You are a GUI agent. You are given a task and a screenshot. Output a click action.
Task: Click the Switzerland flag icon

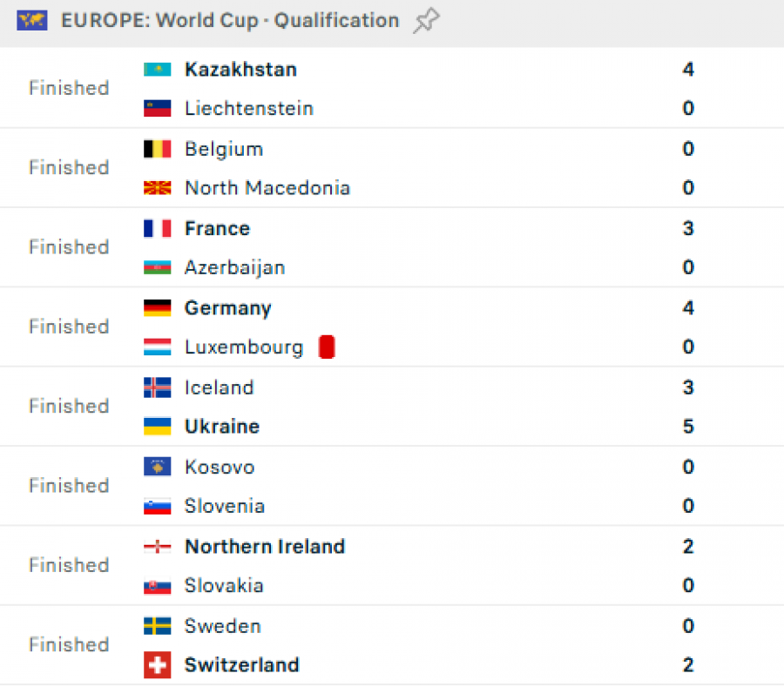pos(157,665)
